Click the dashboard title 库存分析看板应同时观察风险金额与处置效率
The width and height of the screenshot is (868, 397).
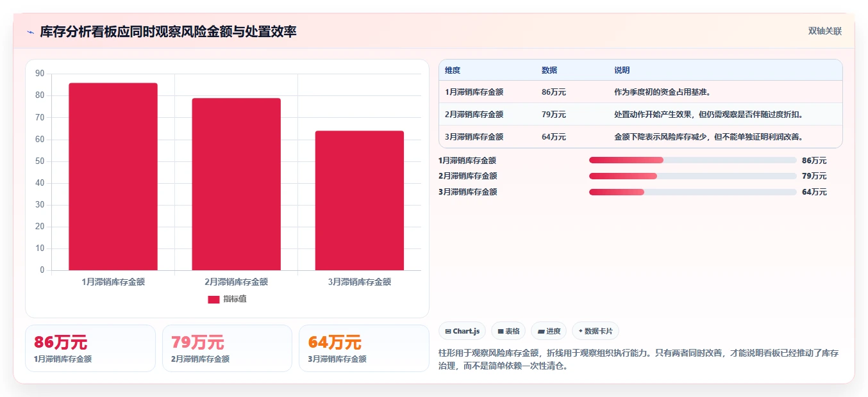click(x=168, y=31)
